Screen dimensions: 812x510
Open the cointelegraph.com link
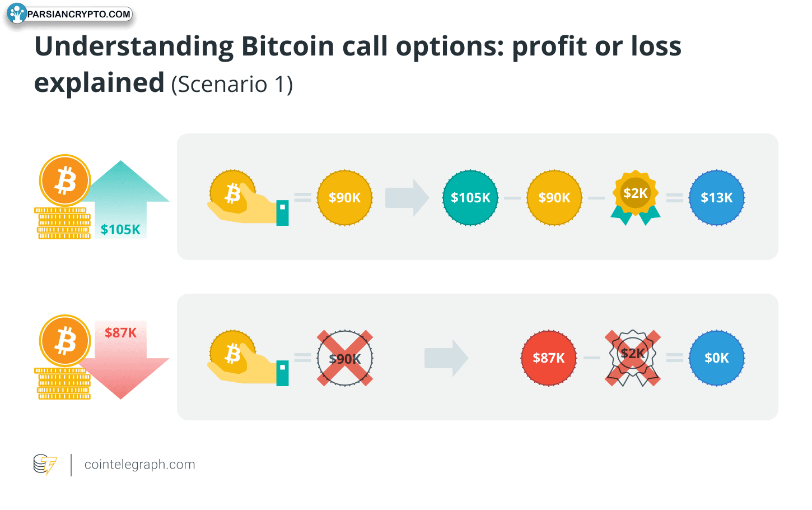[x=139, y=465]
